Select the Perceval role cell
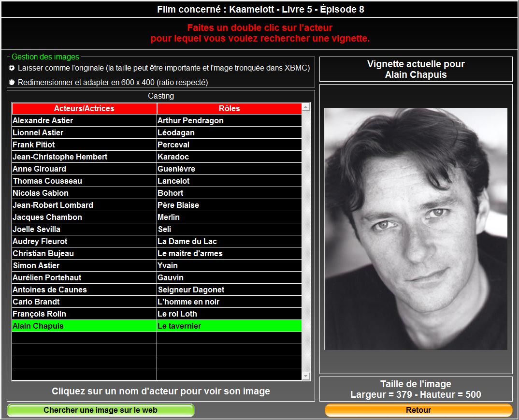 pos(230,145)
